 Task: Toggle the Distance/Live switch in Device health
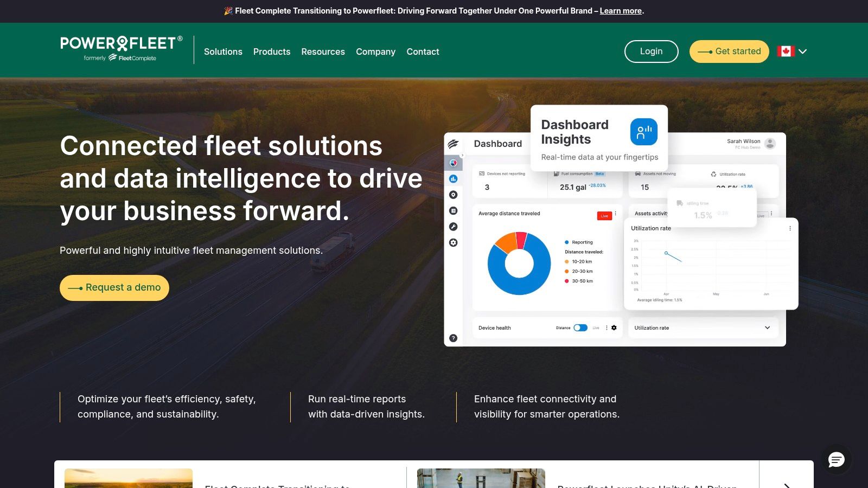pyautogui.click(x=580, y=328)
